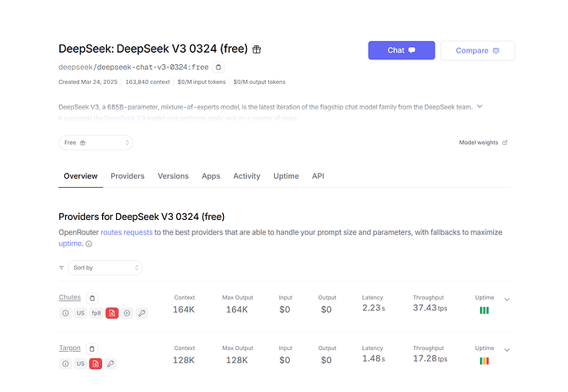
Task: Click the pause circle icon for Chutes
Action: (x=127, y=313)
